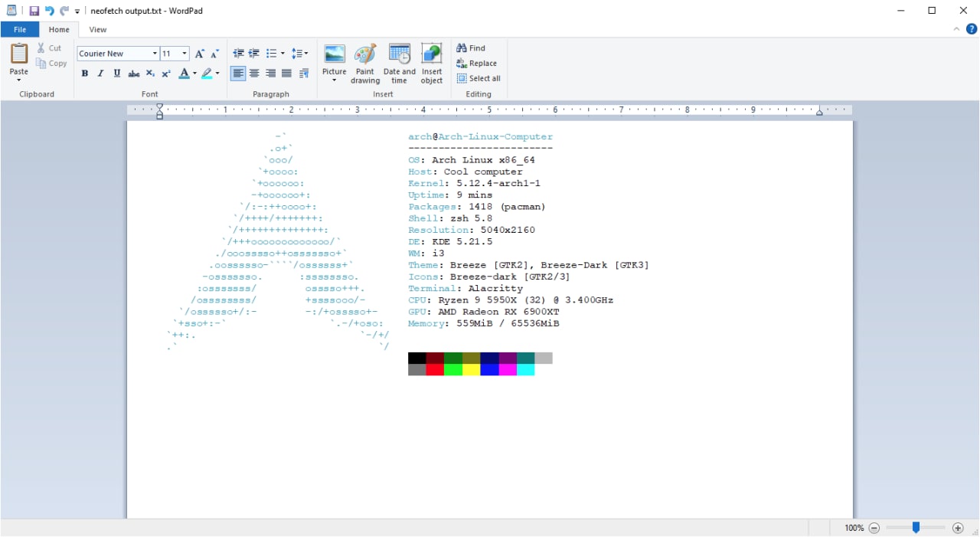Screen dimensions: 980x537
Task: Click the 'arch@Arch-Linux-Computer' text
Action: point(480,136)
